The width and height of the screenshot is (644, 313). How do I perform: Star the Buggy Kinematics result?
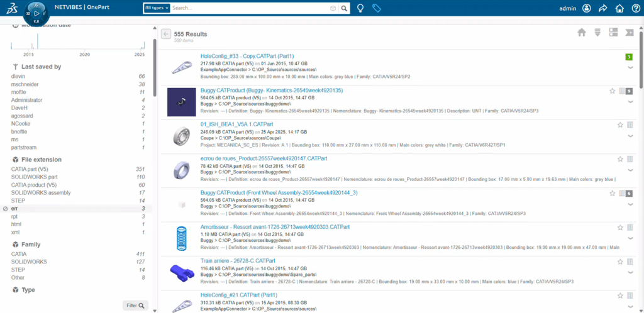(613, 91)
